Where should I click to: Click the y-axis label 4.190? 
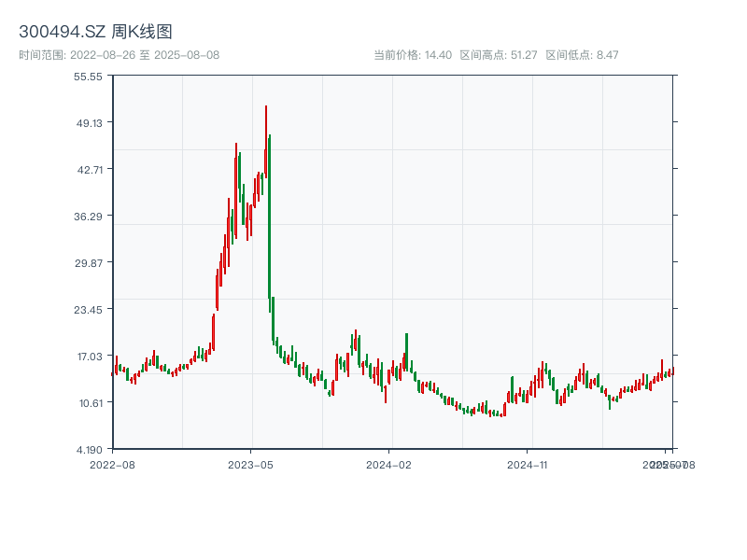pyautogui.click(x=90, y=450)
